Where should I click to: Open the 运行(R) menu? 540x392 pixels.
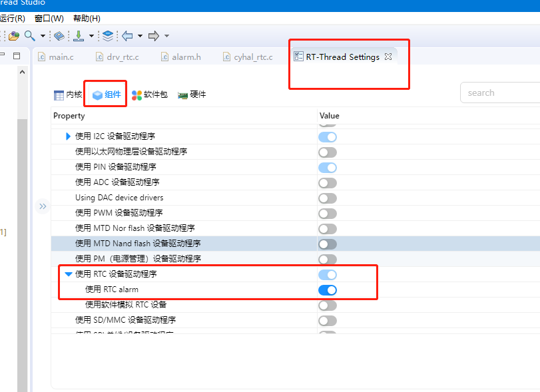pos(13,18)
